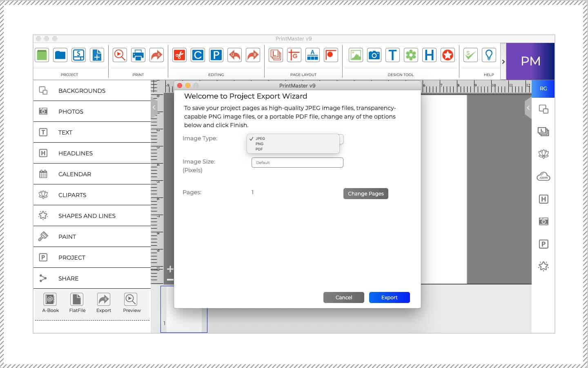The width and height of the screenshot is (588, 368).
Task: Click the zoom in plus on the canvas
Action: (170, 269)
